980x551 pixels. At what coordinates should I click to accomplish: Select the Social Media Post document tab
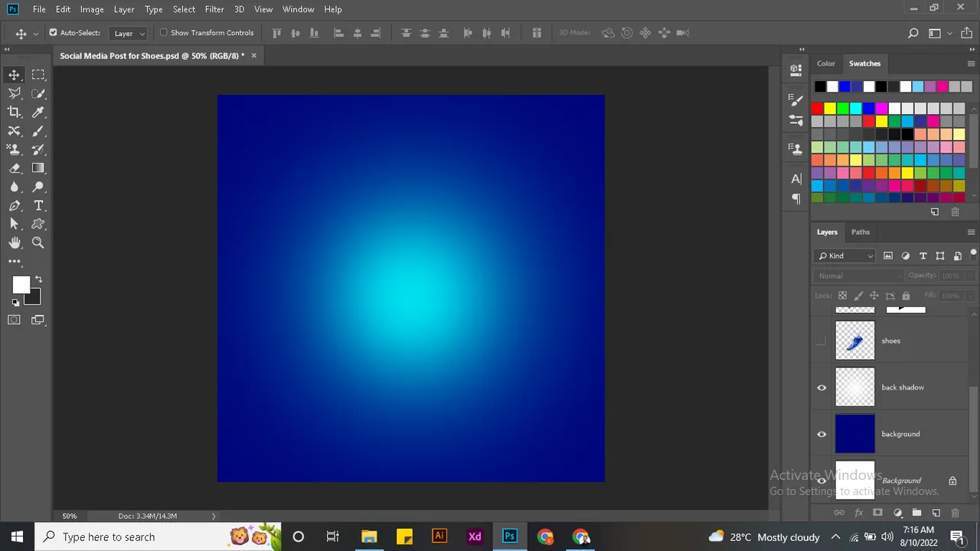[152, 56]
